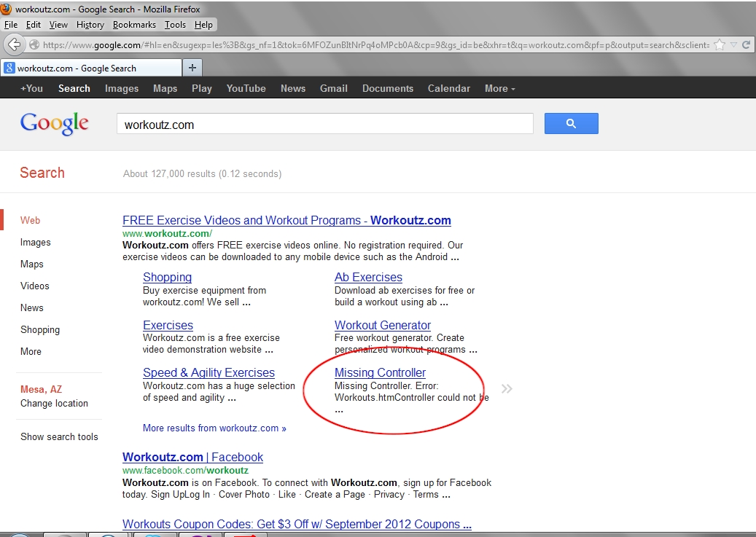
Task: Select Videos in the left sidebar
Action: pos(35,286)
